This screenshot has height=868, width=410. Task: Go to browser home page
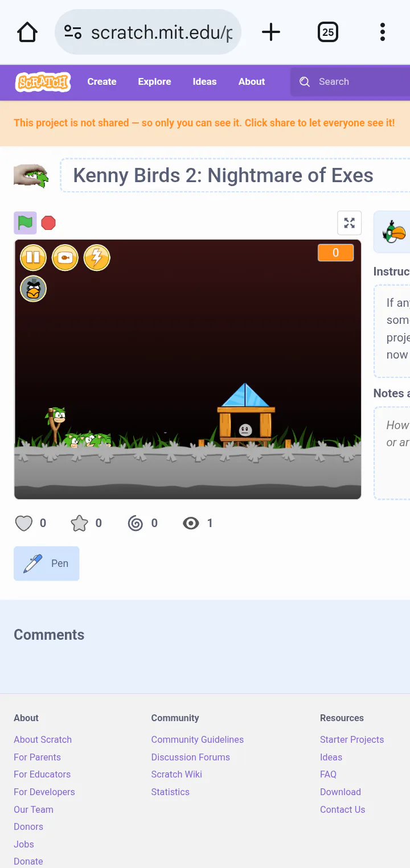click(27, 32)
